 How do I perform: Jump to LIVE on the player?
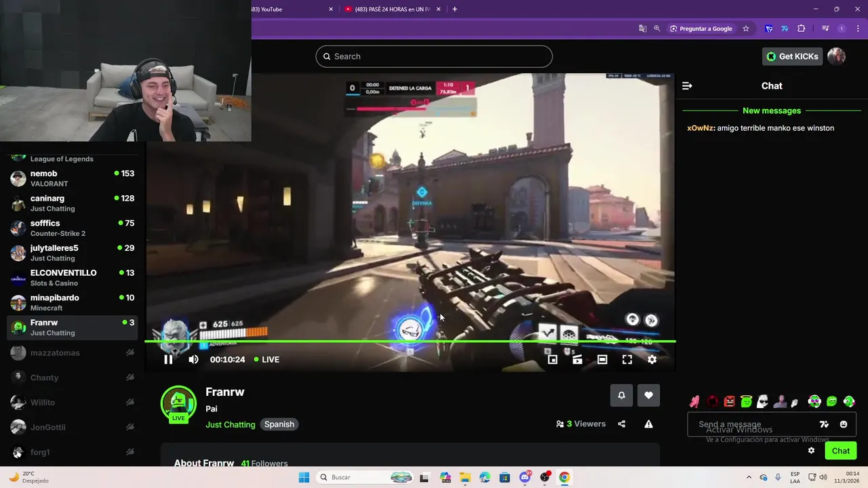point(267,360)
